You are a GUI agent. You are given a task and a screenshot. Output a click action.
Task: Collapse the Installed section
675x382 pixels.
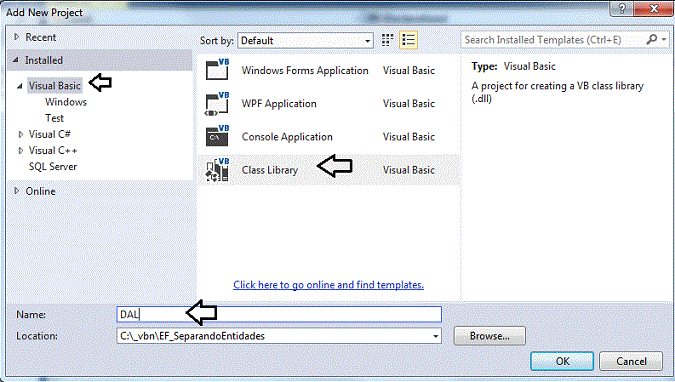16,60
